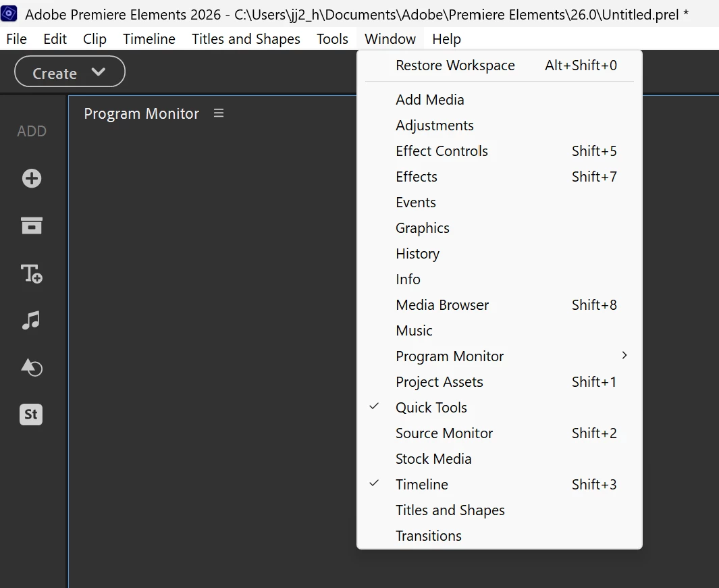
Task: Open the Adobe Stock 'St' icon
Action: click(31, 415)
